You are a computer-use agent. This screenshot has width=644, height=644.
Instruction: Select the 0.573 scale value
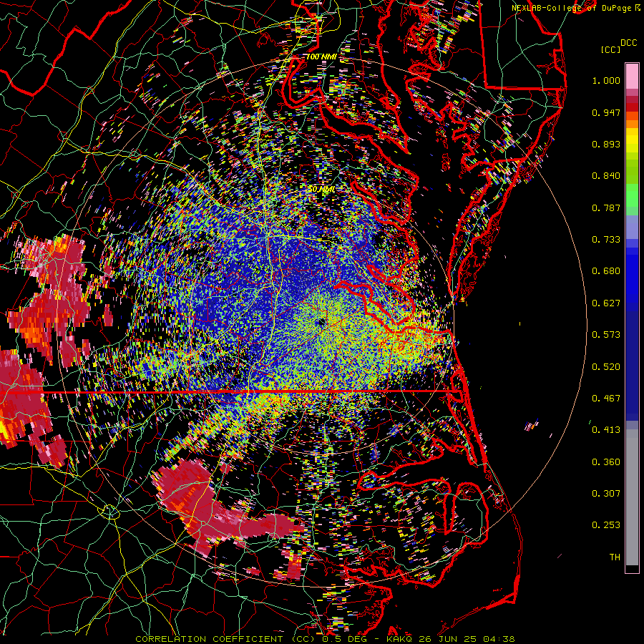point(606,335)
